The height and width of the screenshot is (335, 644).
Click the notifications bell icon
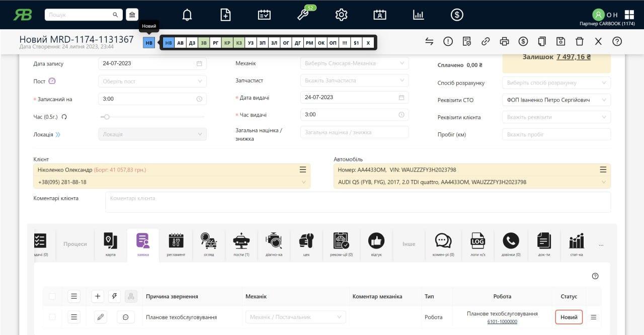pyautogui.click(x=187, y=15)
